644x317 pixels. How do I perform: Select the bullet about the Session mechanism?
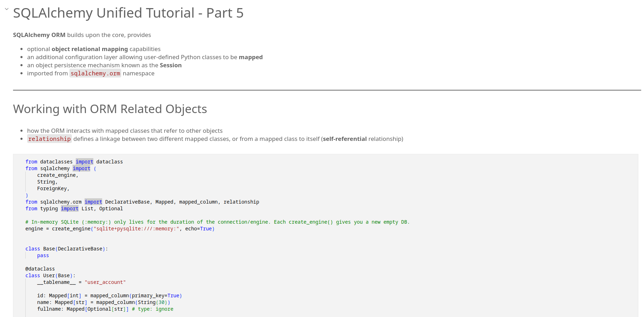point(104,65)
